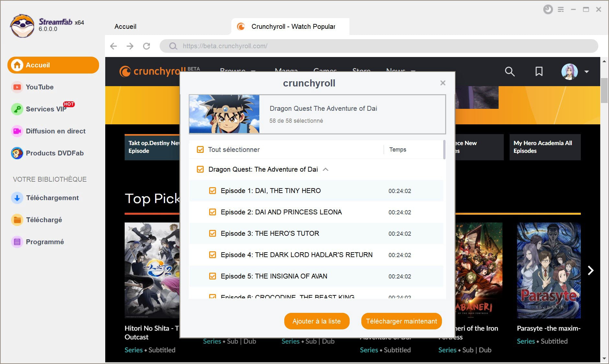The height and width of the screenshot is (364, 609).
Task: Switch to the Accueil tab
Action: click(x=125, y=27)
